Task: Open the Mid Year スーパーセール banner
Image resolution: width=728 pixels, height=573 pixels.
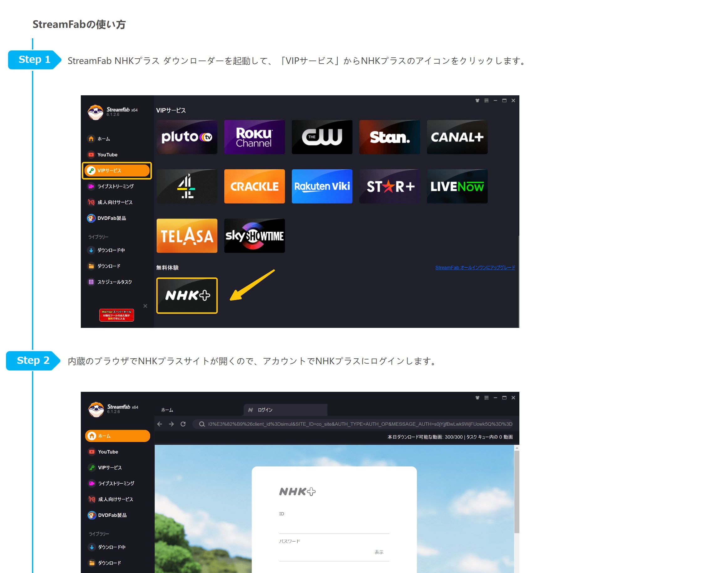Action: pyautogui.click(x=117, y=315)
